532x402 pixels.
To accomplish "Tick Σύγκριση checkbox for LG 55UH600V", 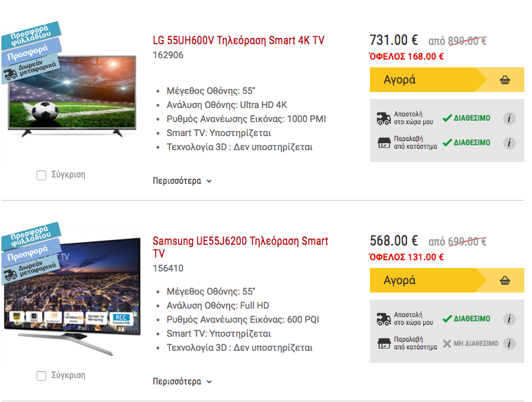I will [41, 175].
